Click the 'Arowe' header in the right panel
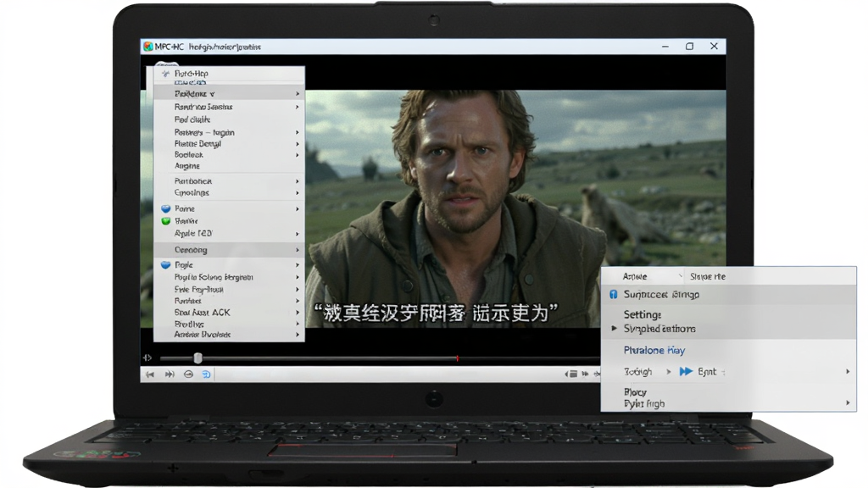Screen dimensions: 868x488 (x=635, y=276)
